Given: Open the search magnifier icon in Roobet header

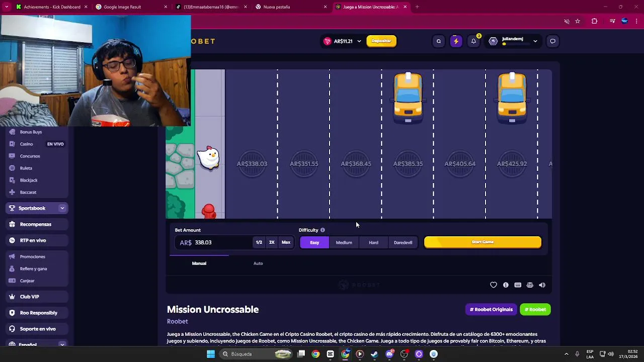Looking at the screenshot, I should [x=439, y=41].
